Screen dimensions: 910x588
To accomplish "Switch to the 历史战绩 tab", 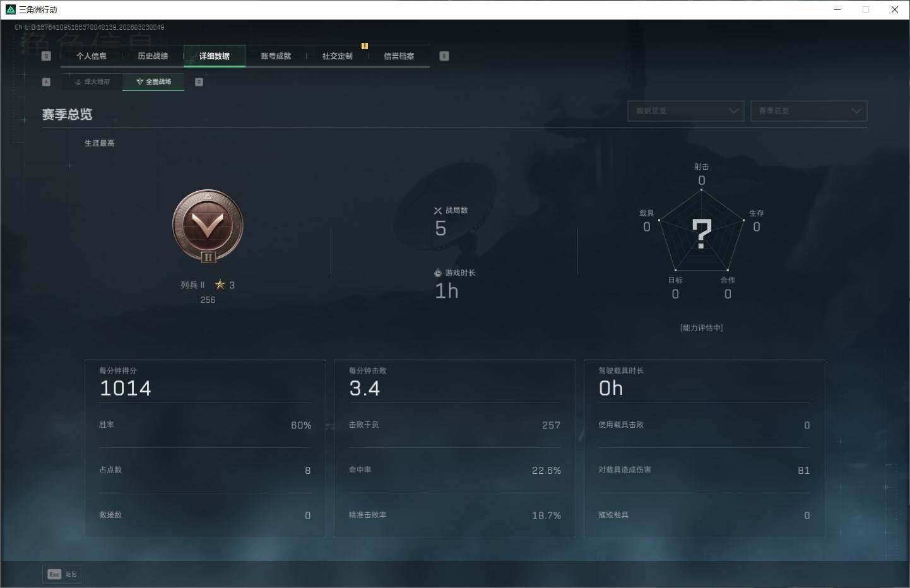I will pyautogui.click(x=153, y=56).
